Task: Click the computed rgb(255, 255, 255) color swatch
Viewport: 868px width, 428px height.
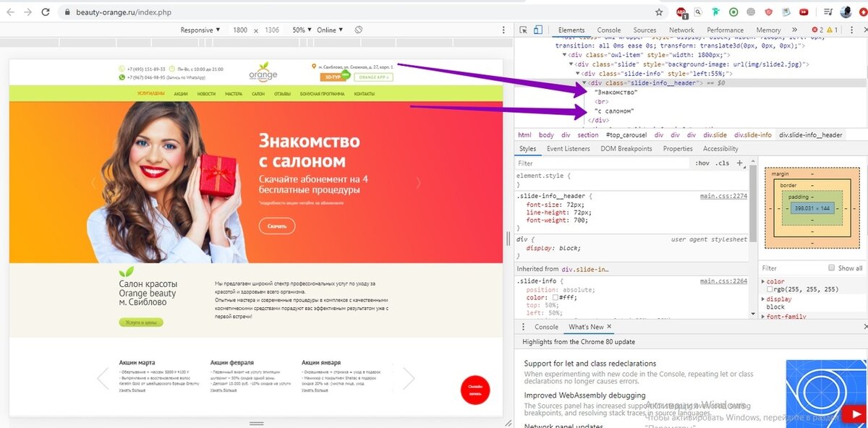Action: point(770,289)
